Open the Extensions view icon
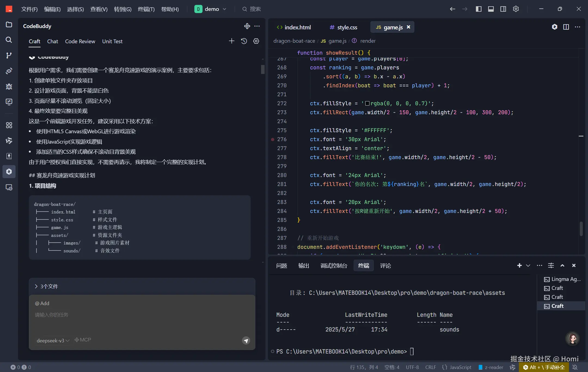The image size is (588, 372). pyautogui.click(x=9, y=125)
